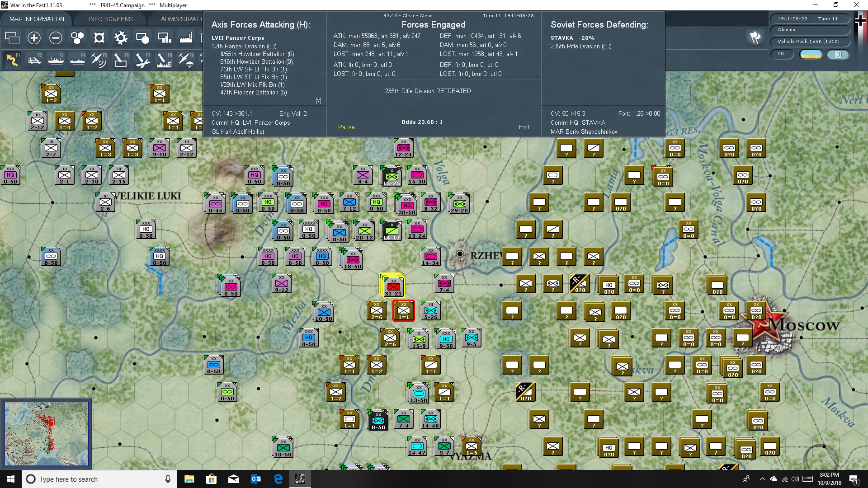Screen dimensions: 868x488
Task: Open Windows Start menu
Action: [11, 479]
